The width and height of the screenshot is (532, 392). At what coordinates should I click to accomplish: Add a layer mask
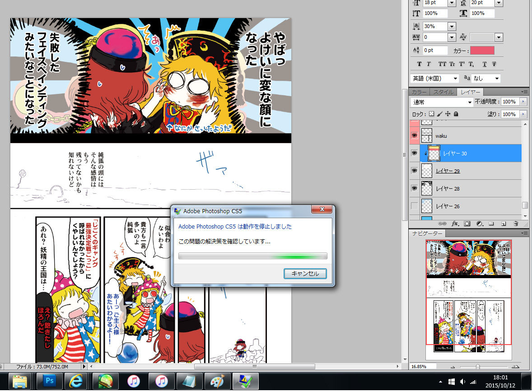pos(467,224)
